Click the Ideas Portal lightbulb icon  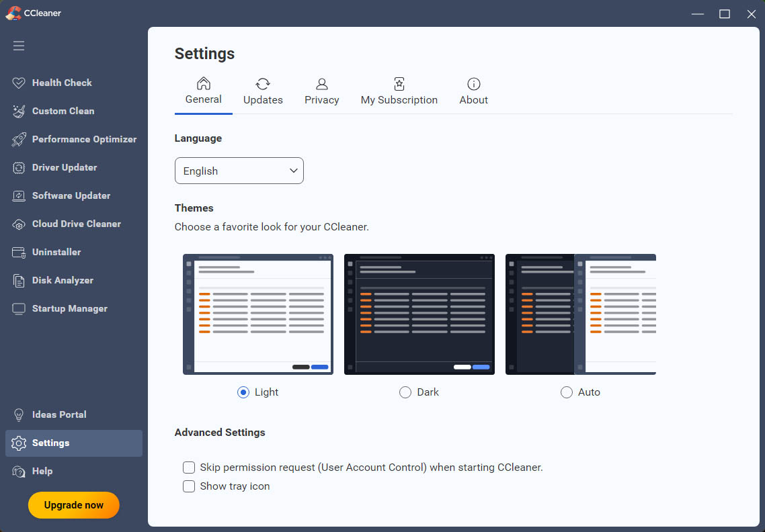click(x=19, y=415)
